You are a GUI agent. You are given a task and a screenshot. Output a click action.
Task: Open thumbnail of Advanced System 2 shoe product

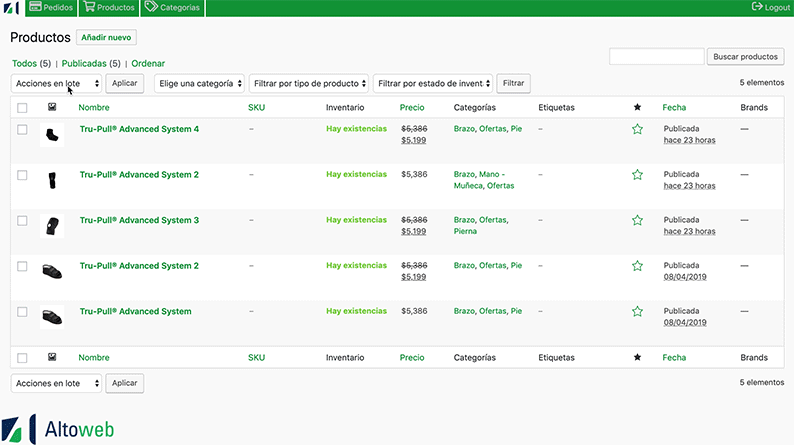tap(52, 271)
